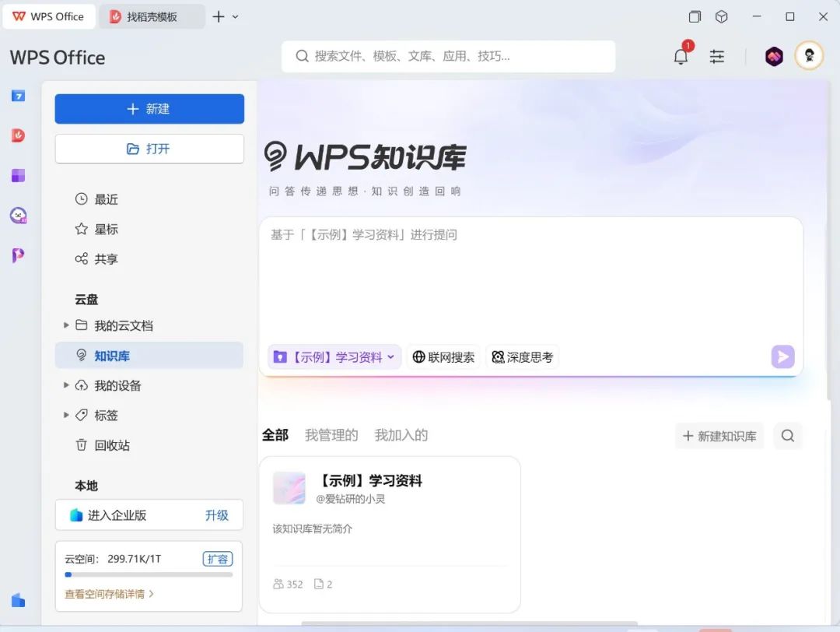Switch to the WPS Office home tab
Screen dimensions: 840x632
click(x=49, y=16)
